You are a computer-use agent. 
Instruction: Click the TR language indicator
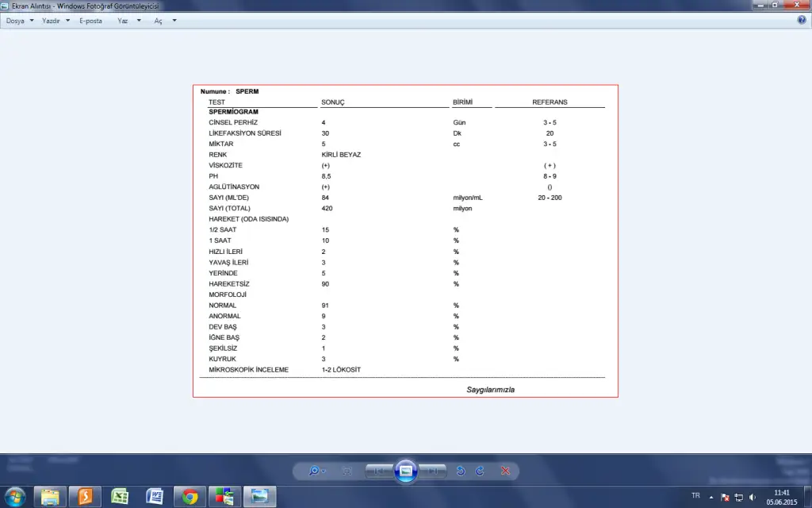click(x=695, y=495)
